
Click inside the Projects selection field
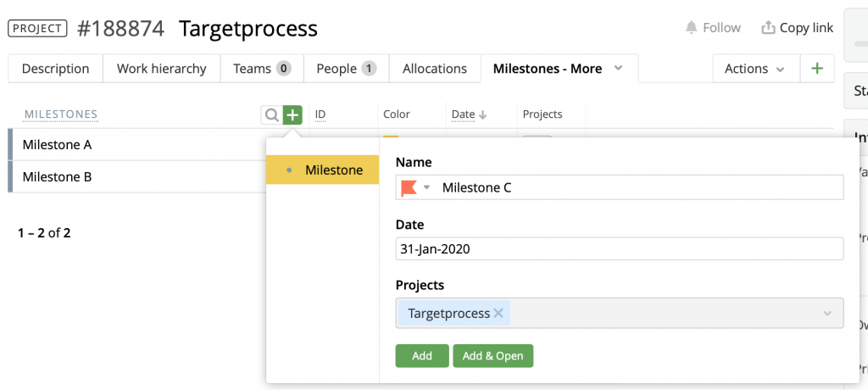620,314
